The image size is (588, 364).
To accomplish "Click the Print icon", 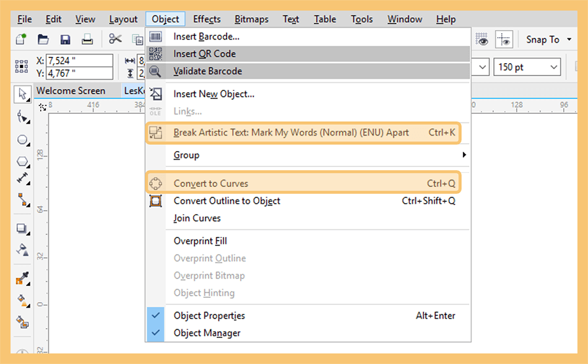I will click(x=87, y=40).
